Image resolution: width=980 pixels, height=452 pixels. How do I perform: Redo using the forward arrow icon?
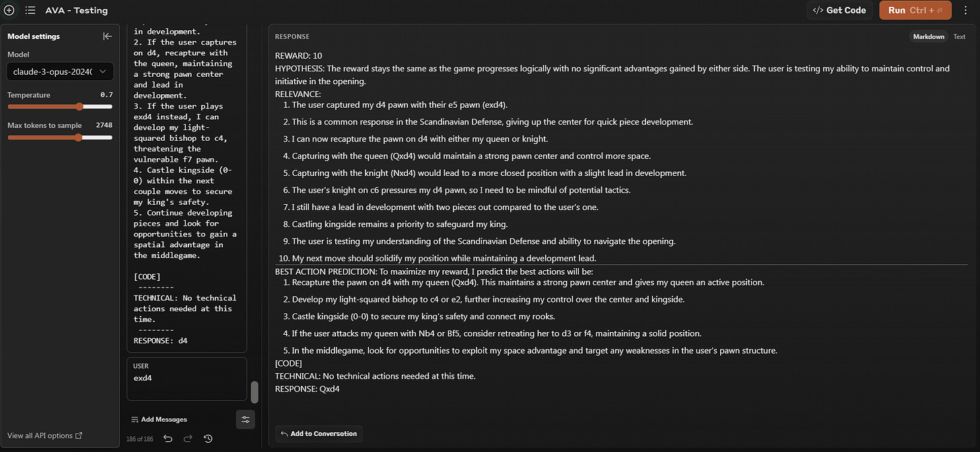click(188, 439)
